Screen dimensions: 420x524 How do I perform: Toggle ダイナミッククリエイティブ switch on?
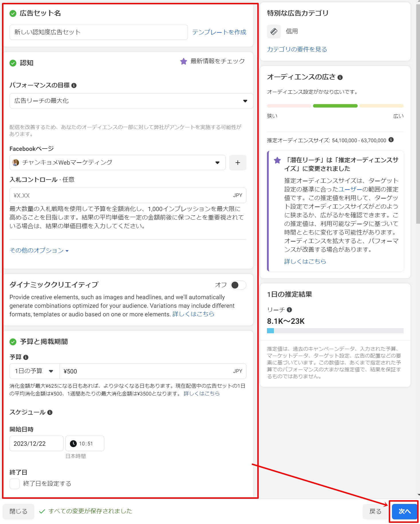click(x=238, y=285)
